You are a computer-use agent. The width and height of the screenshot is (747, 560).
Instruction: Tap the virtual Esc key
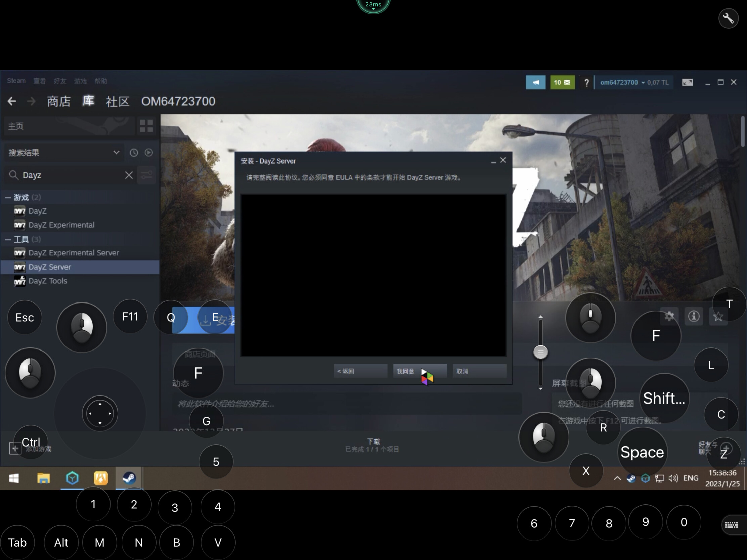[25, 317]
